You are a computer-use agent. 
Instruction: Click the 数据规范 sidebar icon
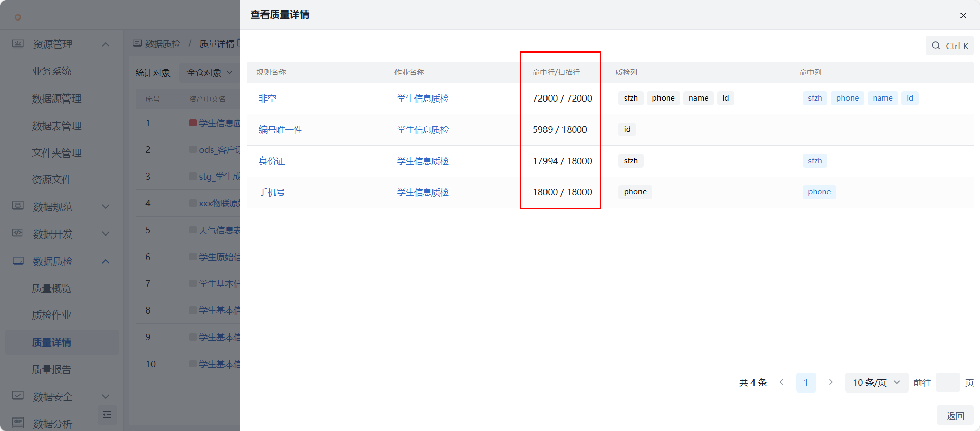(x=18, y=206)
